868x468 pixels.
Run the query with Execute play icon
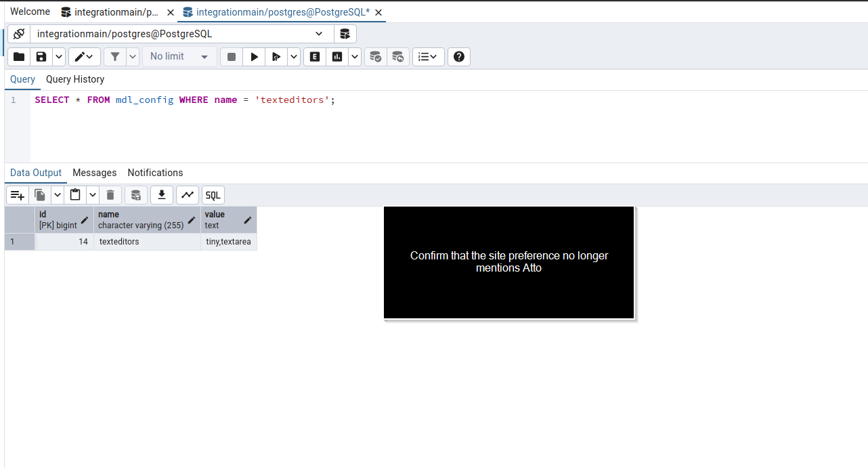(254, 57)
